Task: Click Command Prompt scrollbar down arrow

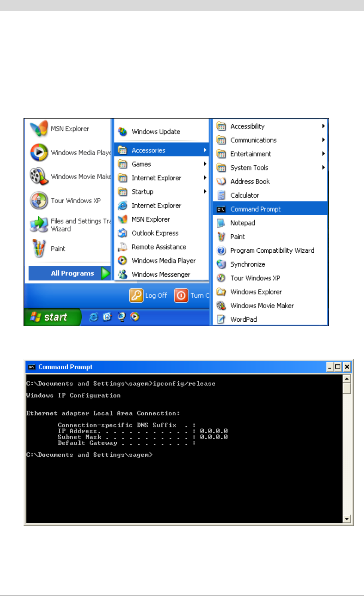Action: tap(347, 519)
